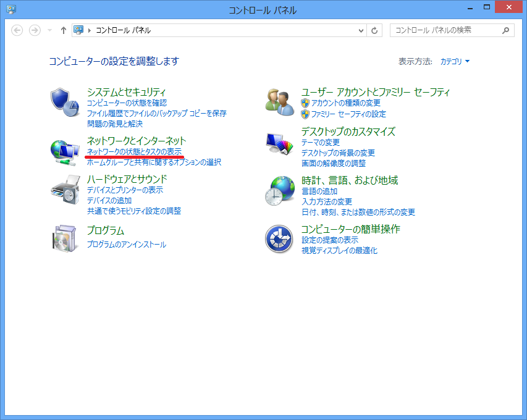Open the homegroup and sharing options link

point(154,162)
